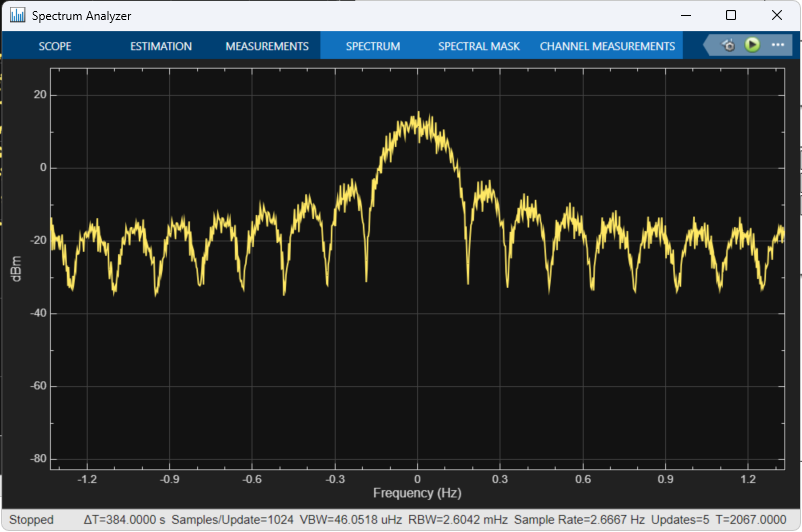Click the green Run play button
The height and width of the screenshot is (532, 802).
[752, 45]
